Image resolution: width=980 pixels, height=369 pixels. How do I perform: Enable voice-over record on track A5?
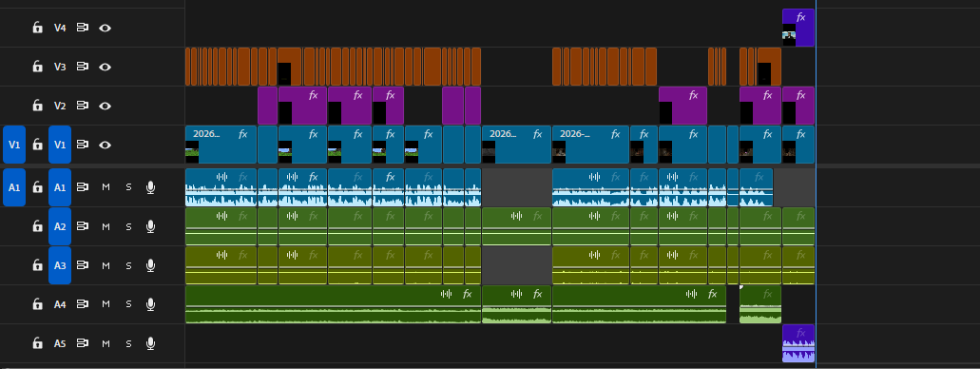[x=150, y=343]
